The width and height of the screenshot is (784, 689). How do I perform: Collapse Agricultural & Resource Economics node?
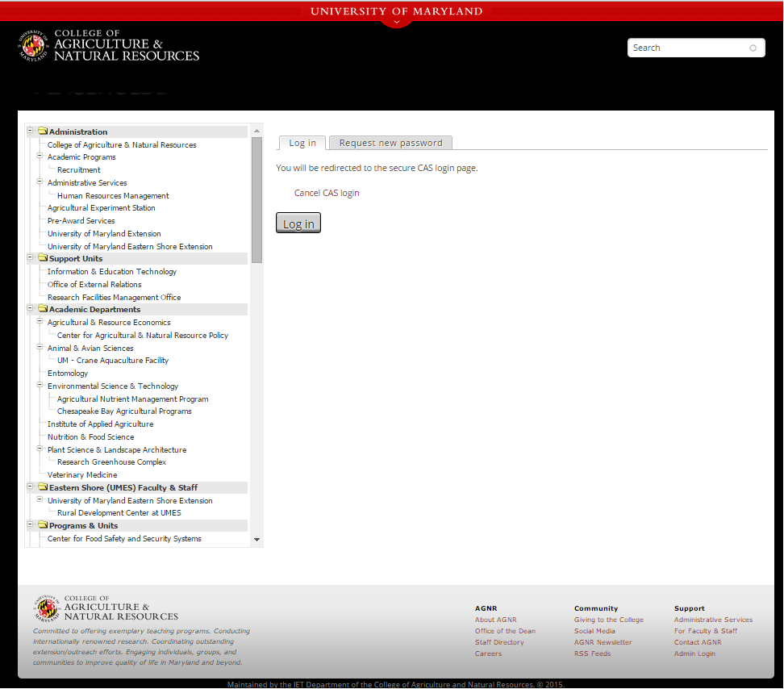[x=40, y=321]
